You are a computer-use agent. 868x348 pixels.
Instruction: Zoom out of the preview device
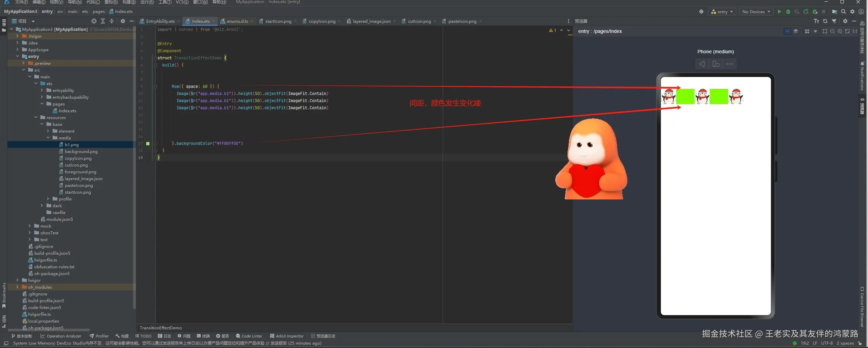coord(832,31)
